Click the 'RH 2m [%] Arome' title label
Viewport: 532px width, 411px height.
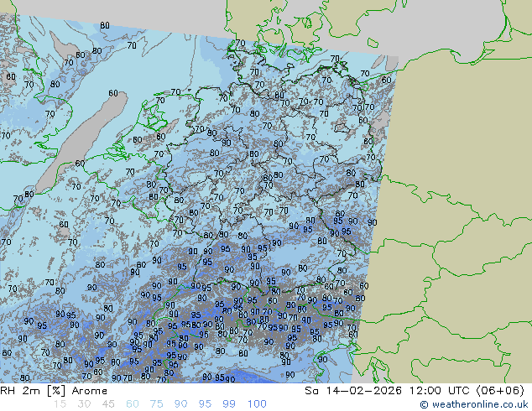coord(54,391)
